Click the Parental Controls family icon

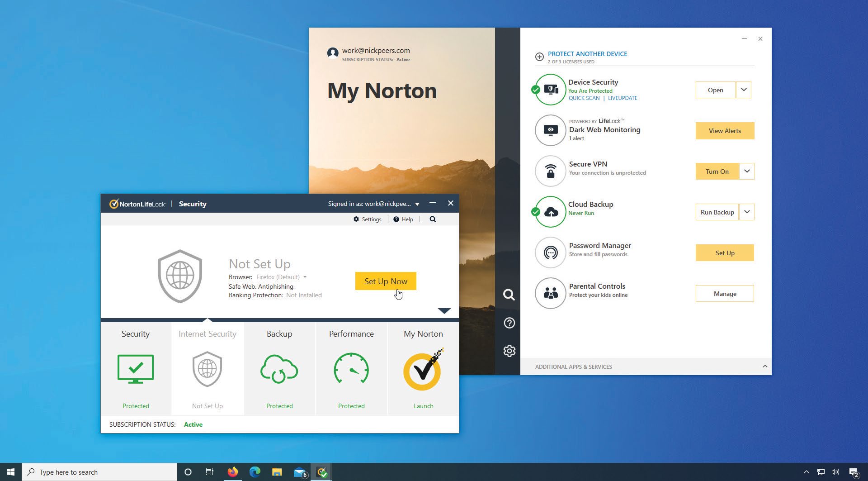550,293
